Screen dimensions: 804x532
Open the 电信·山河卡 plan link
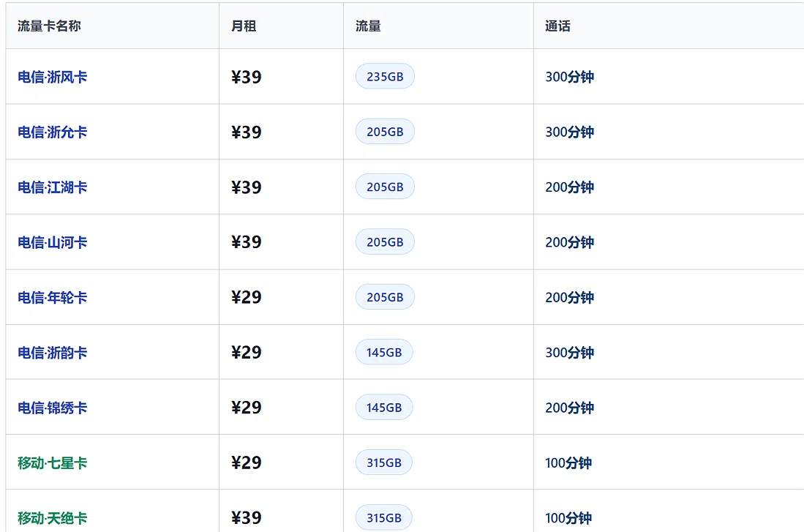click(x=52, y=242)
